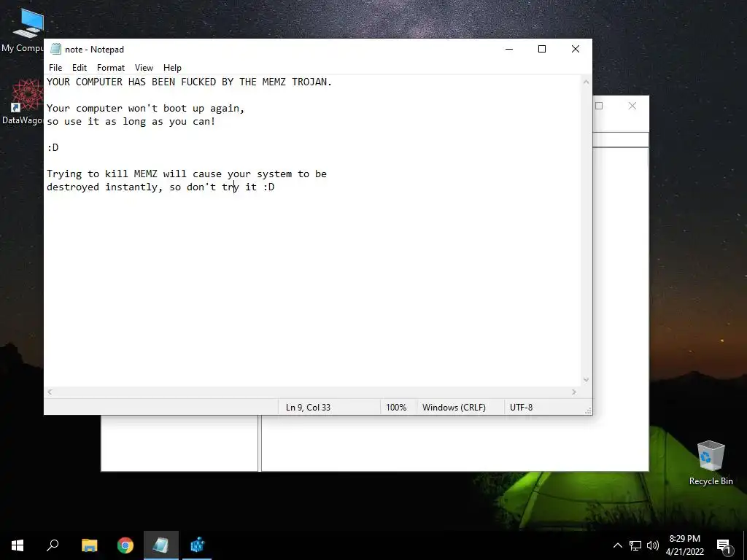Open File Explorer from the taskbar
The image size is (747, 560).
pyautogui.click(x=90, y=545)
